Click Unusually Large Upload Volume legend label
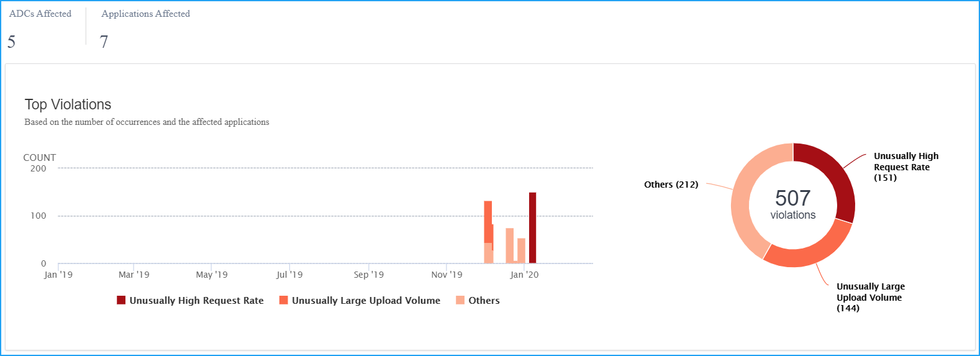 pyautogui.click(x=366, y=301)
